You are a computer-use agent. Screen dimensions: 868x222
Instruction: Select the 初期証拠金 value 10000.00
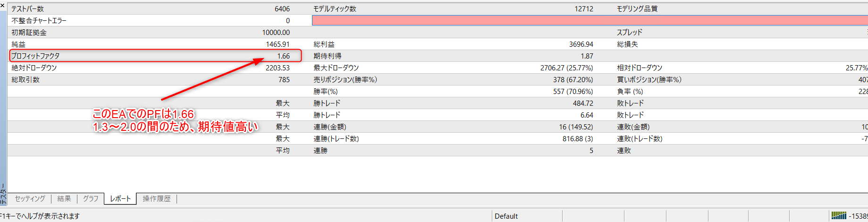tap(276, 33)
